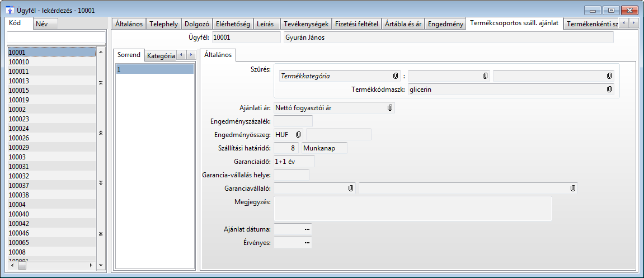Viewport: 644px width, 278px height.
Task: Select customer code 10008
Action: click(x=51, y=252)
